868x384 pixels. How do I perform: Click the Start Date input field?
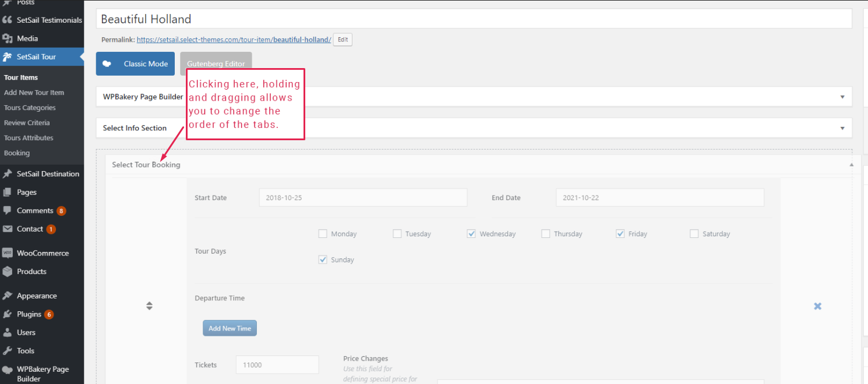click(x=363, y=198)
